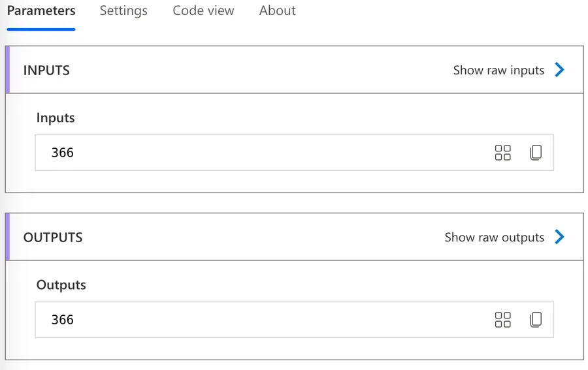The image size is (588, 370).
Task: Click the blue chevron beside Show raw outputs
Action: click(x=559, y=237)
